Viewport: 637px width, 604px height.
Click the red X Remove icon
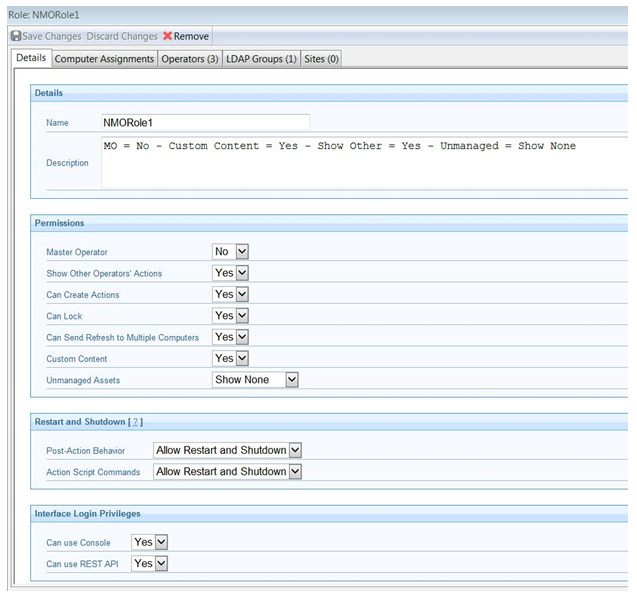(x=168, y=36)
